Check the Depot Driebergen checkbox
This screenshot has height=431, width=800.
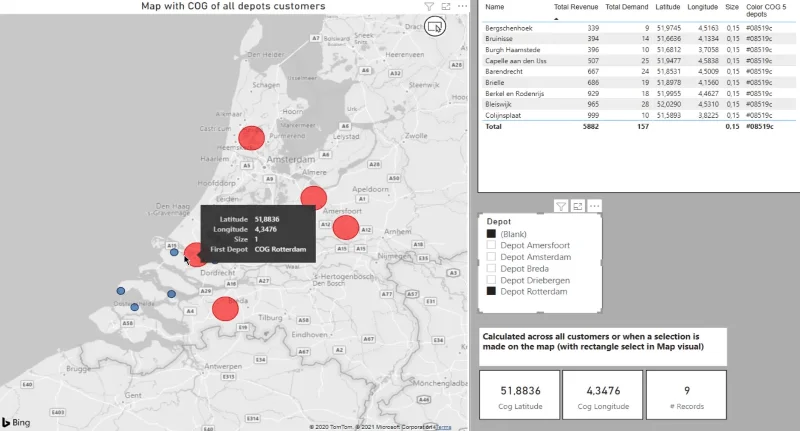click(x=491, y=280)
